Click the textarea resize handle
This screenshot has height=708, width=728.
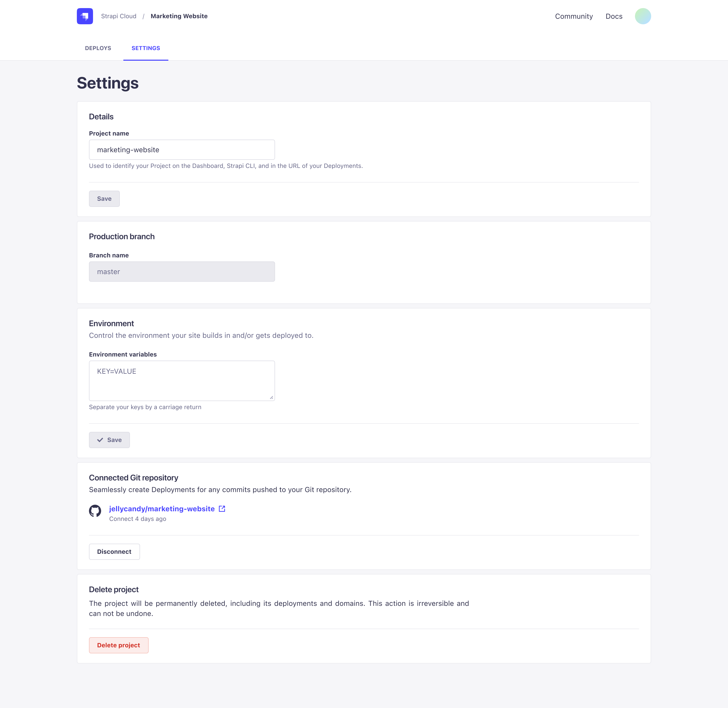[x=271, y=397]
